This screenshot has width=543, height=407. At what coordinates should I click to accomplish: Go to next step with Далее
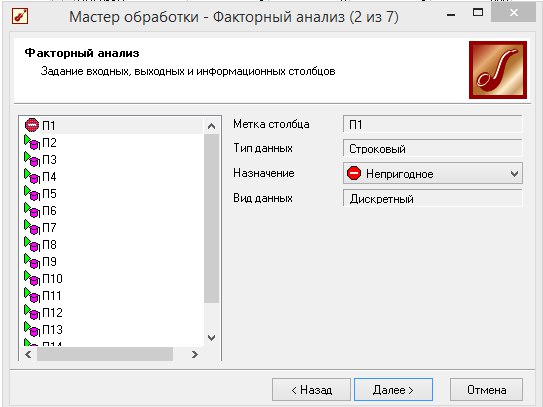coord(393,390)
